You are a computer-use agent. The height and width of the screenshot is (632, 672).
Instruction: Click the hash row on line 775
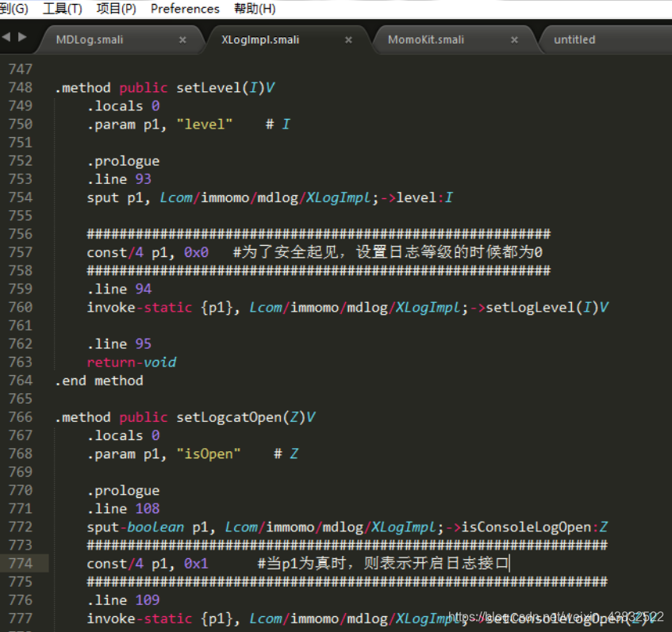pyautogui.click(x=348, y=582)
